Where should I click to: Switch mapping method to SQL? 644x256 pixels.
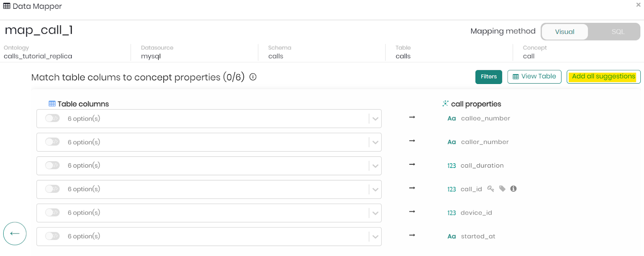[x=617, y=32]
